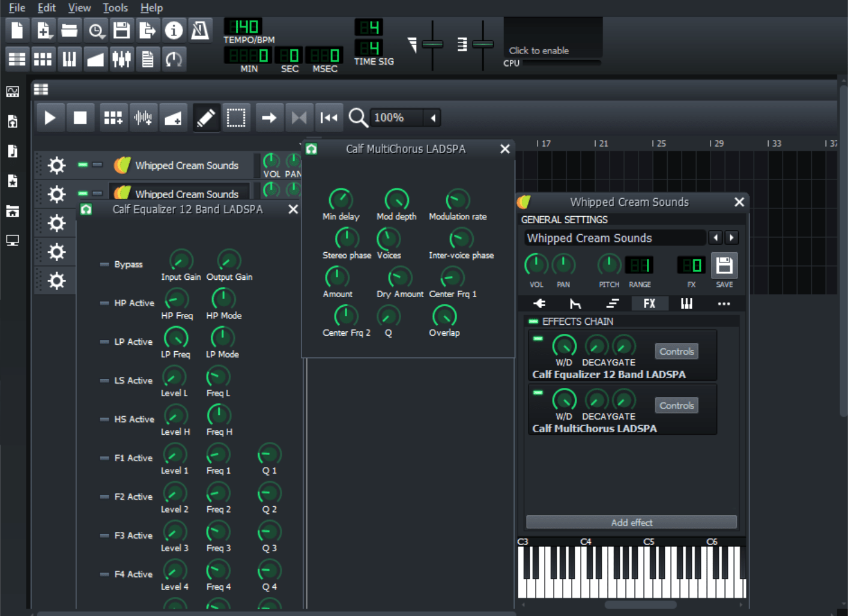Open the zoom 100% dropdown

[x=432, y=118]
